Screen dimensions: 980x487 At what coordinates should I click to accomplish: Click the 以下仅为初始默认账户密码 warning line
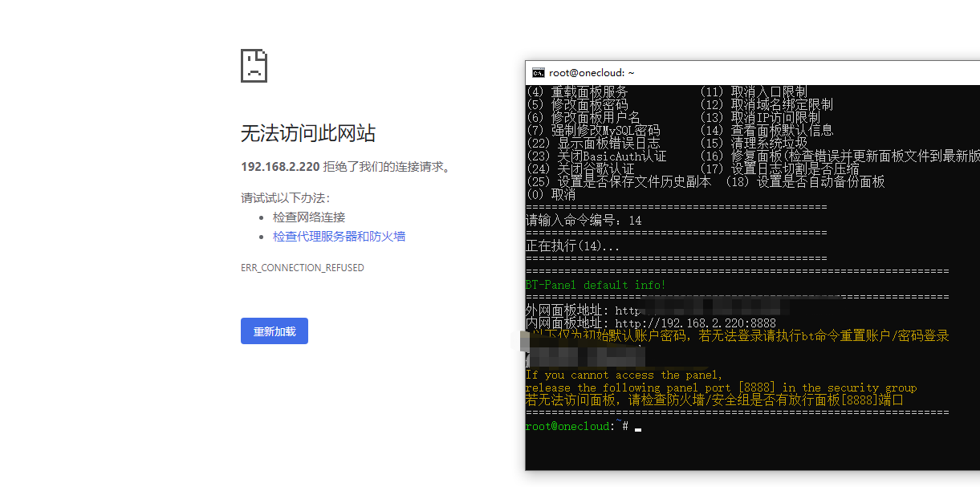coord(738,335)
